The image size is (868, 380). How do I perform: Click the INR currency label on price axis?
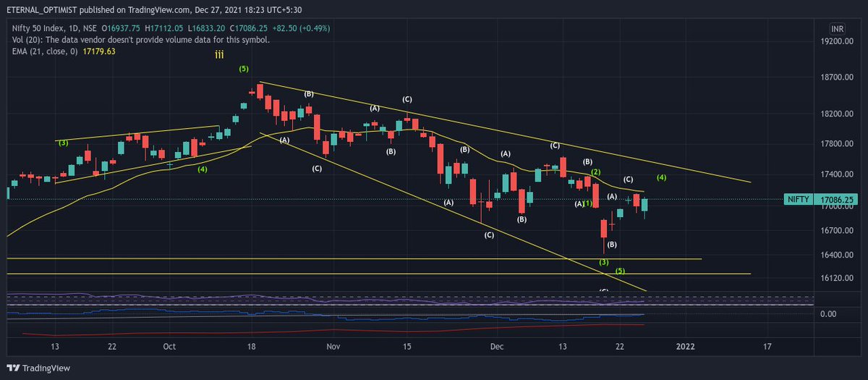(x=838, y=28)
